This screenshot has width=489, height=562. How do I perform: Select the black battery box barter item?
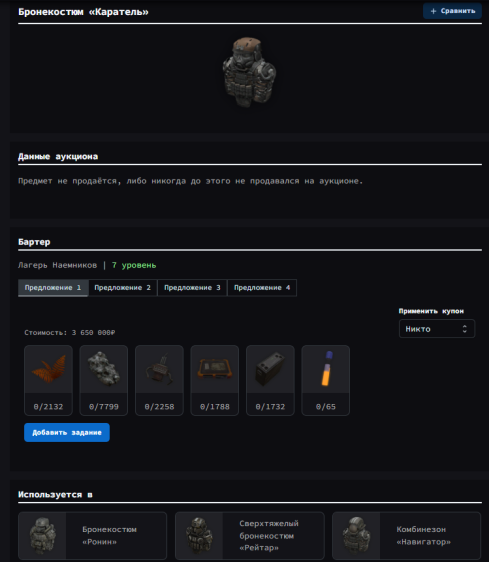click(270, 380)
